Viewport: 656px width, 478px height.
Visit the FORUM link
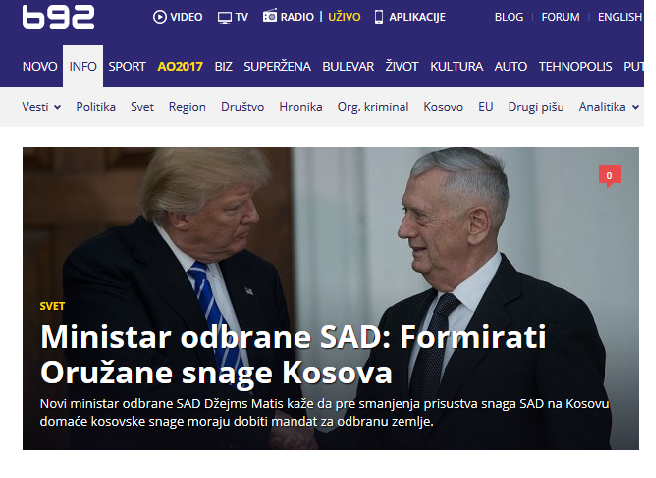(560, 17)
